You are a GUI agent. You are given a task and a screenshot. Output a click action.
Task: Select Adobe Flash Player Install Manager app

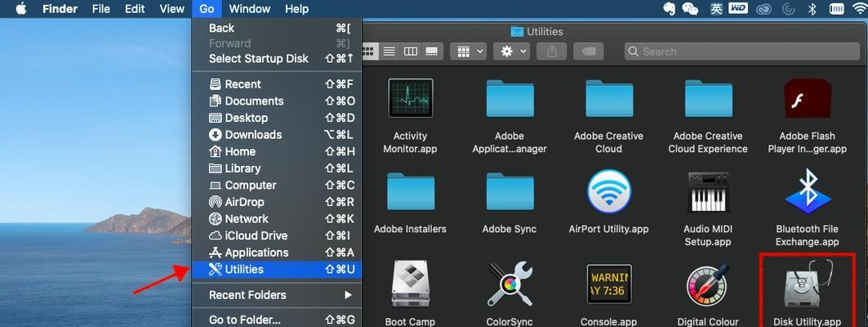point(807,98)
